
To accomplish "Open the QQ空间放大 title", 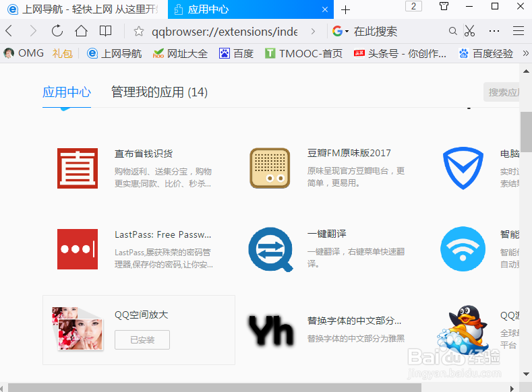I will pos(141,315).
